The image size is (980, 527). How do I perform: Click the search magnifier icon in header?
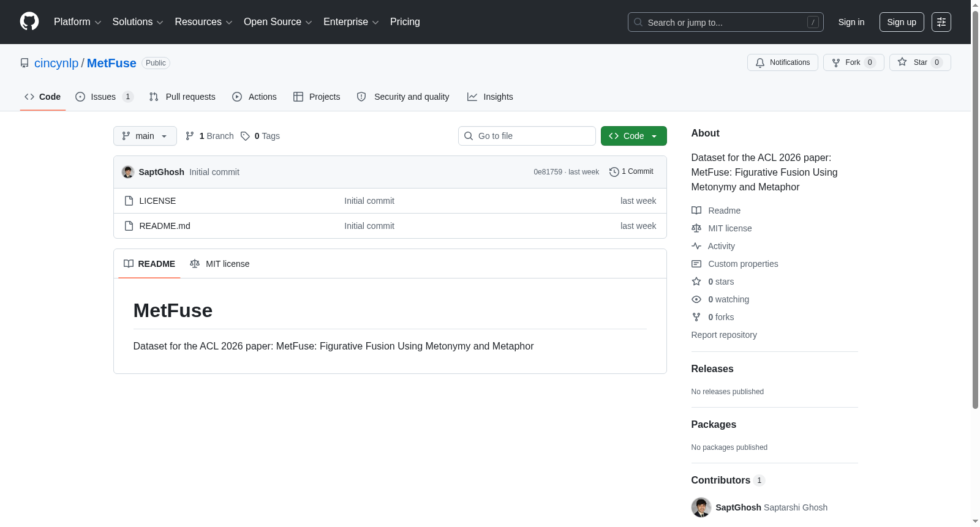(638, 22)
